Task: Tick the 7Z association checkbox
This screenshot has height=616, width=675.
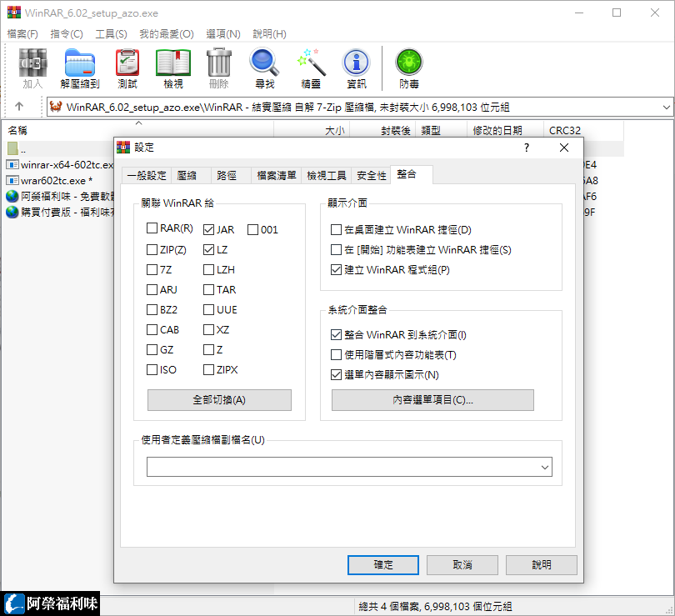Action: pyautogui.click(x=152, y=270)
